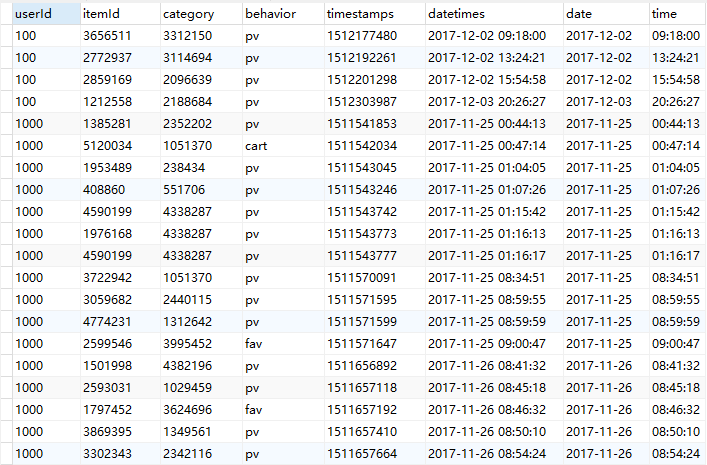
Task: Select category cell 2342116
Action: tap(201, 454)
